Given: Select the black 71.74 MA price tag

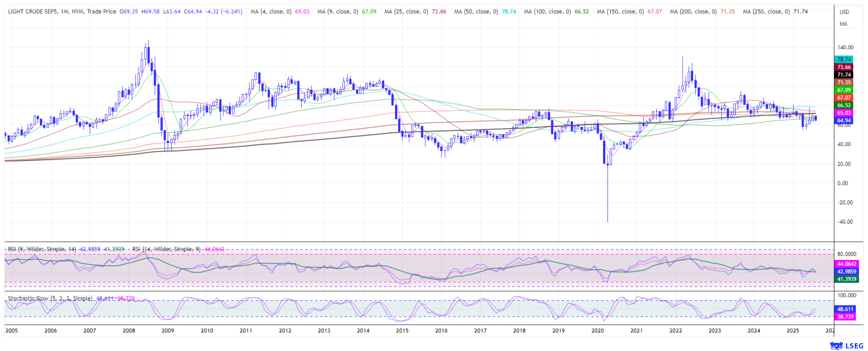Looking at the screenshot, I should (x=844, y=75).
